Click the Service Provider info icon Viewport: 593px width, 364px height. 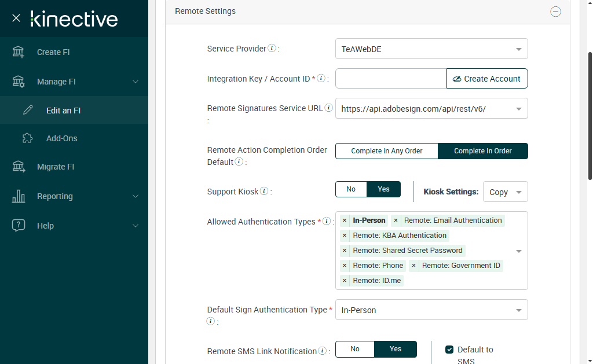(272, 49)
